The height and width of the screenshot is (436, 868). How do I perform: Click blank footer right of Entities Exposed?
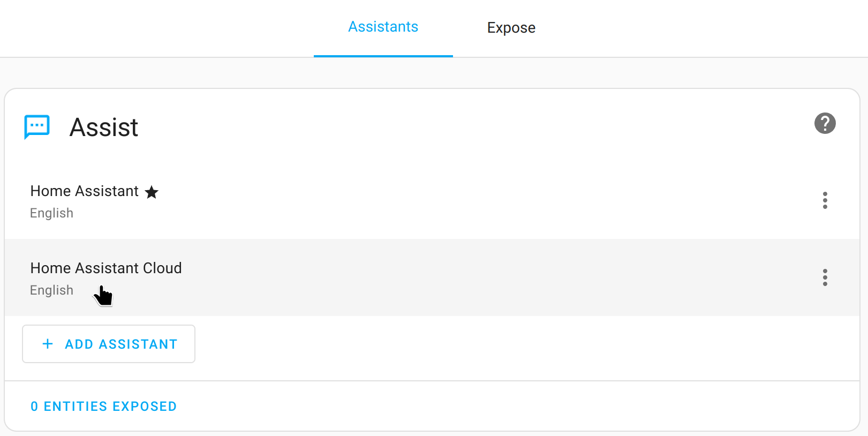tap(482, 407)
